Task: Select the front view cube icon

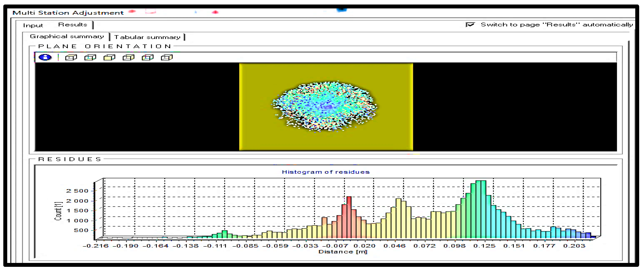Action: pyautogui.click(x=109, y=58)
